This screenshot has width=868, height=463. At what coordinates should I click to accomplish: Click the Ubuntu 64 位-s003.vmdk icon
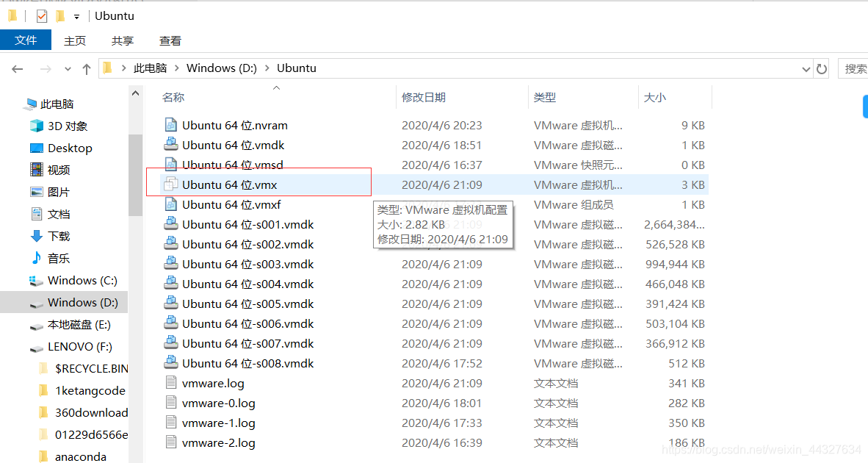pos(171,264)
